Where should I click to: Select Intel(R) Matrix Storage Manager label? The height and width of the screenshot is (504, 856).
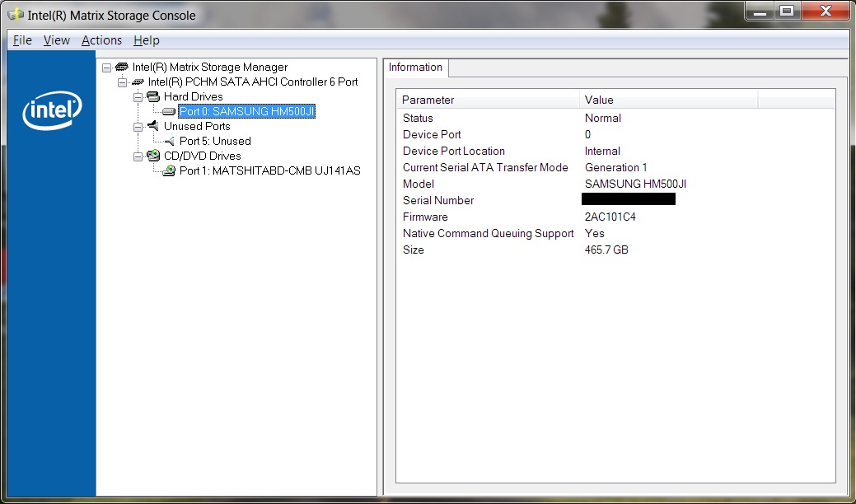pos(210,67)
